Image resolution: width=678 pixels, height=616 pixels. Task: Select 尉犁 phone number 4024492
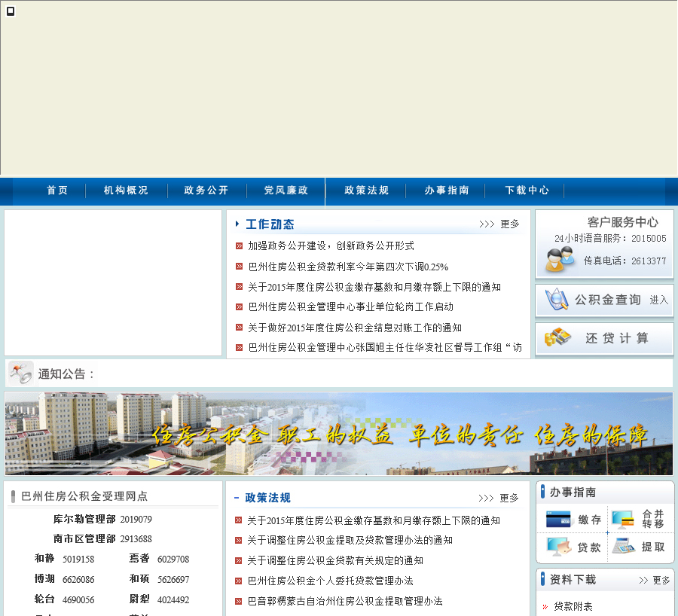click(173, 600)
